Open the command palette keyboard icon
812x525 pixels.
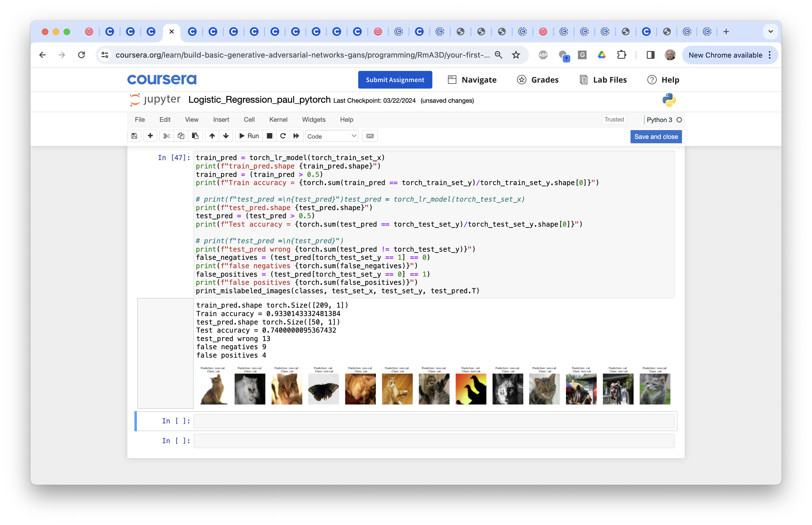(370, 136)
